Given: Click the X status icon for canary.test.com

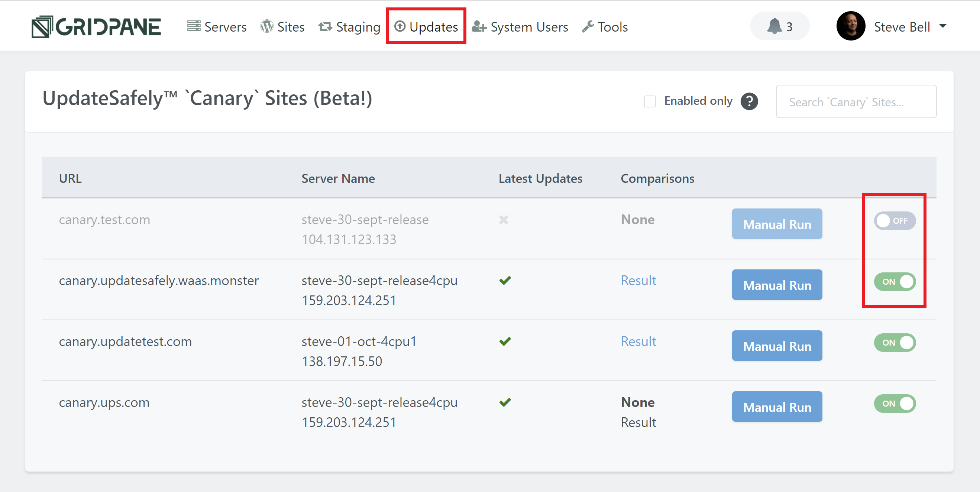Looking at the screenshot, I should coord(503,220).
